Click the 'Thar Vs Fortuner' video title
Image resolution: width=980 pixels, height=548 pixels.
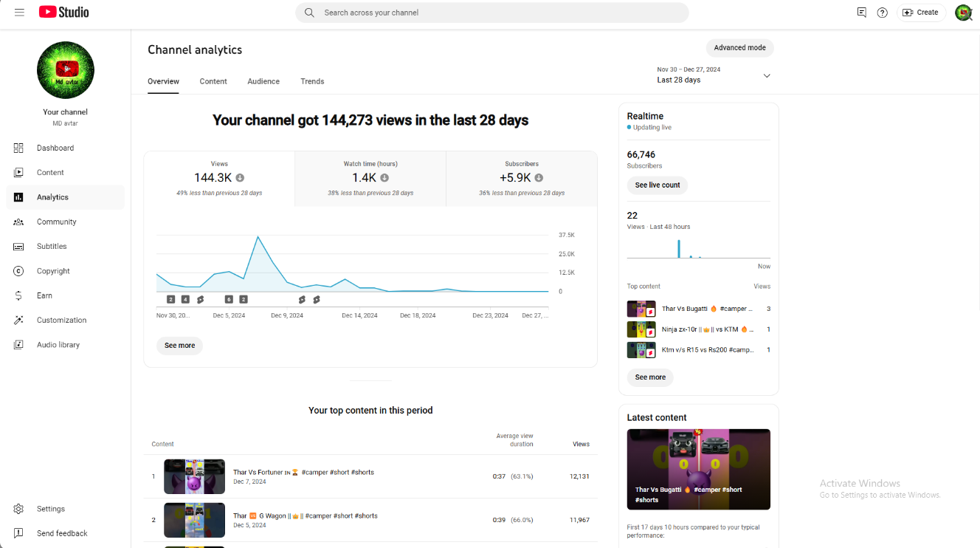(x=303, y=472)
